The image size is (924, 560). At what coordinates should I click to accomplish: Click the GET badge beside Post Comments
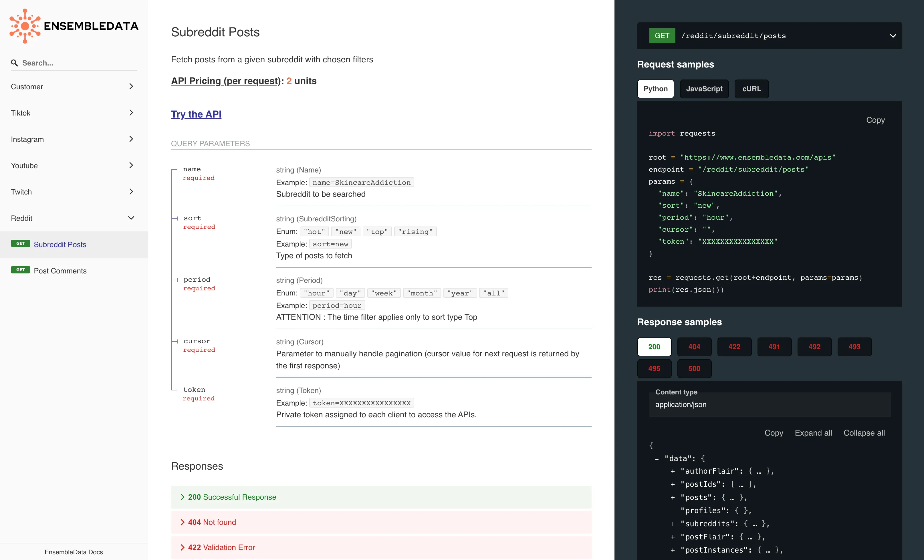21,270
